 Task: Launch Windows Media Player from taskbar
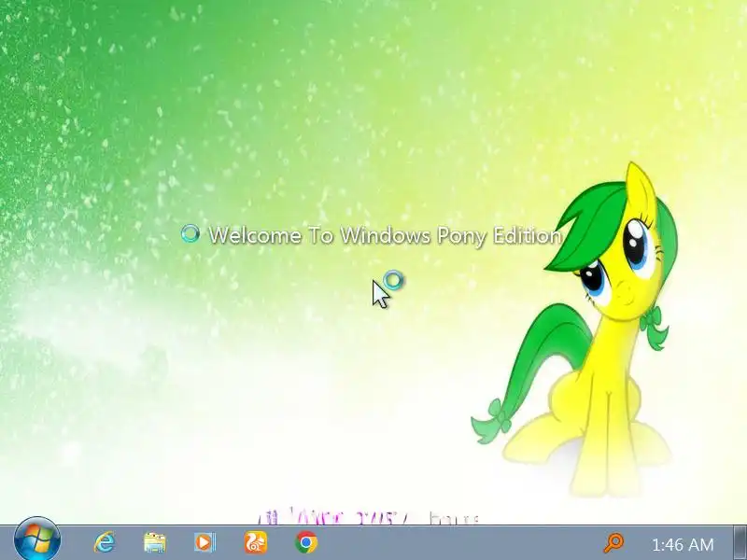pos(204,542)
